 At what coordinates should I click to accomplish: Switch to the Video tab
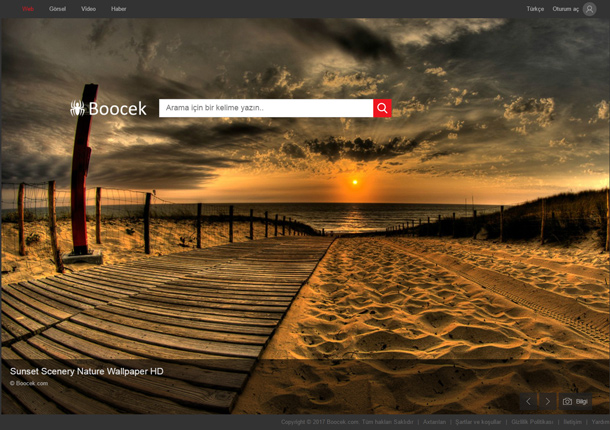[88, 9]
